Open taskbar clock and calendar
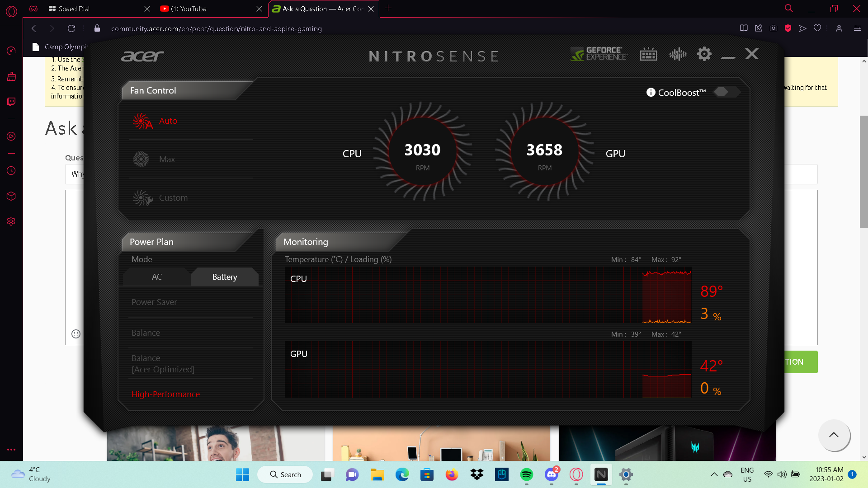Image resolution: width=868 pixels, height=488 pixels. coord(826,474)
